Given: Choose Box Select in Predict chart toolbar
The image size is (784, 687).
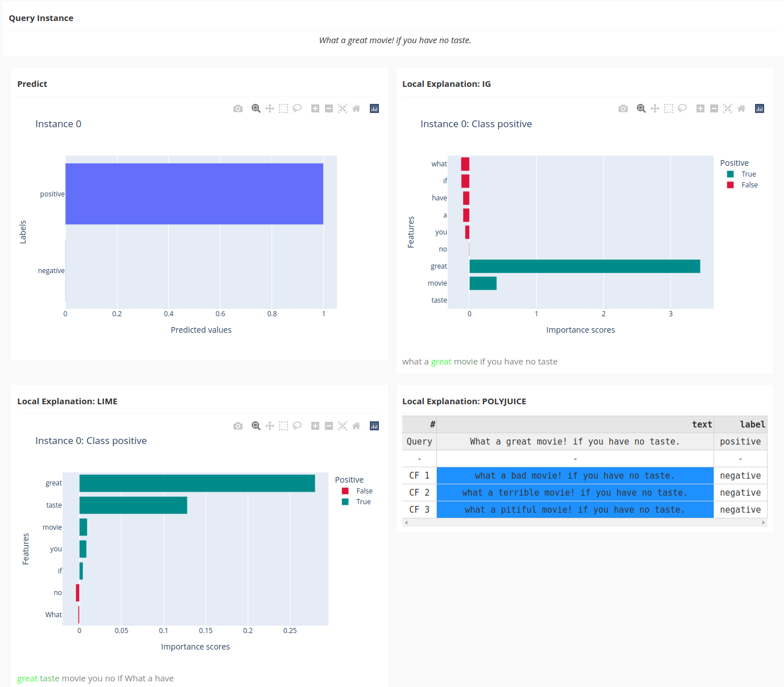Looking at the screenshot, I should click(x=283, y=108).
